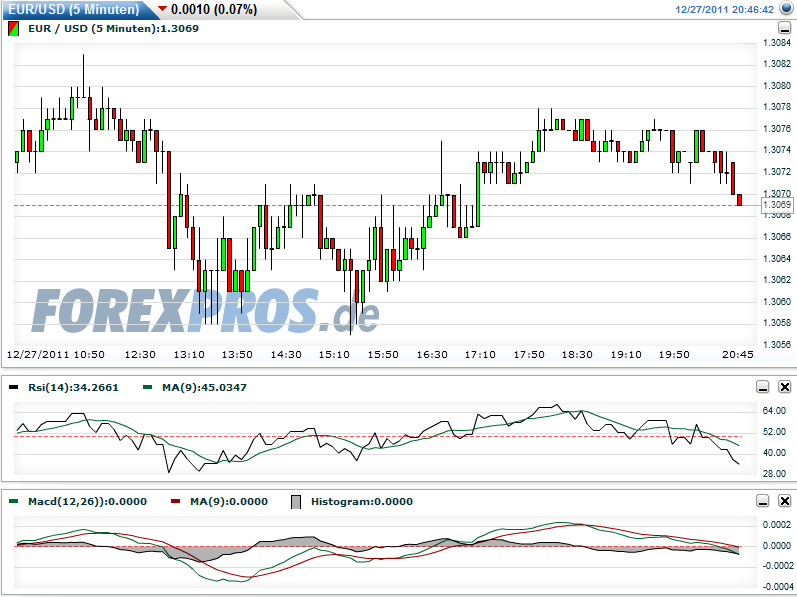Click the grey Histogram legend swatch
The height and width of the screenshot is (597, 797).
[296, 502]
